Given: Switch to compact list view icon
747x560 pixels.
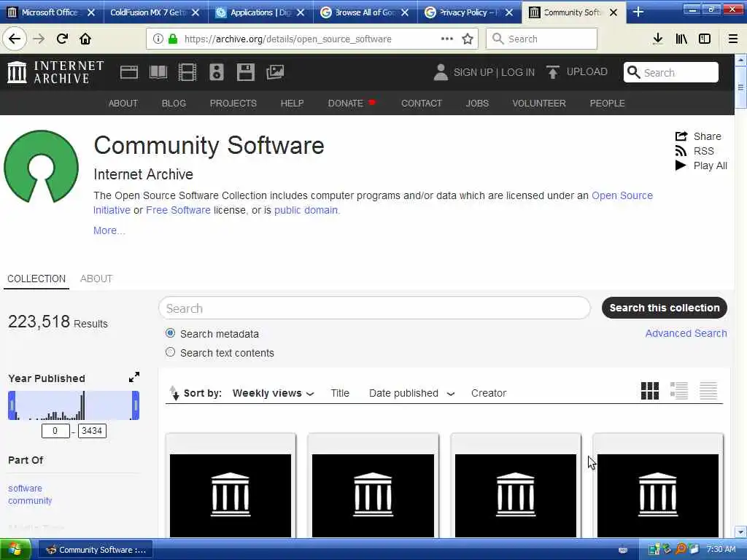Looking at the screenshot, I should 708,391.
